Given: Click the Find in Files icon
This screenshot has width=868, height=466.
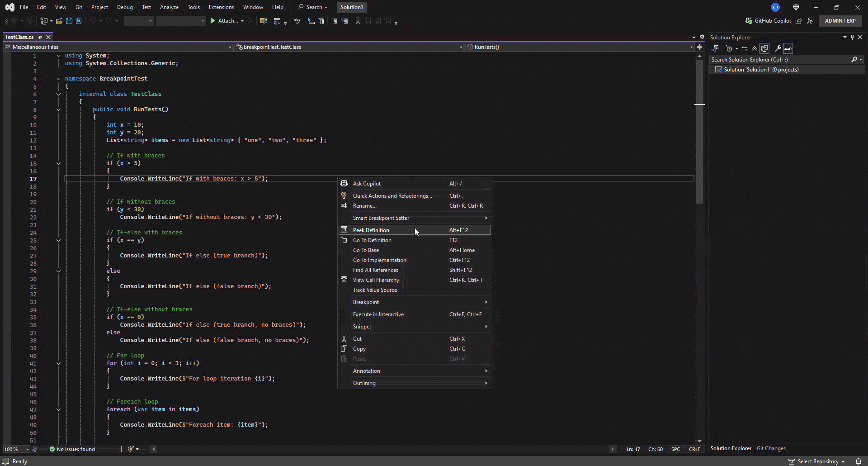Looking at the screenshot, I should point(264,21).
